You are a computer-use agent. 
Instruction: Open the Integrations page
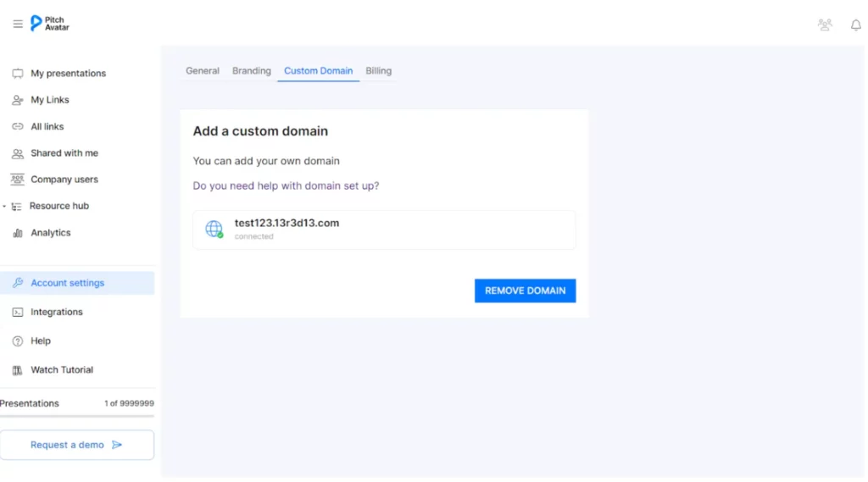tap(57, 312)
